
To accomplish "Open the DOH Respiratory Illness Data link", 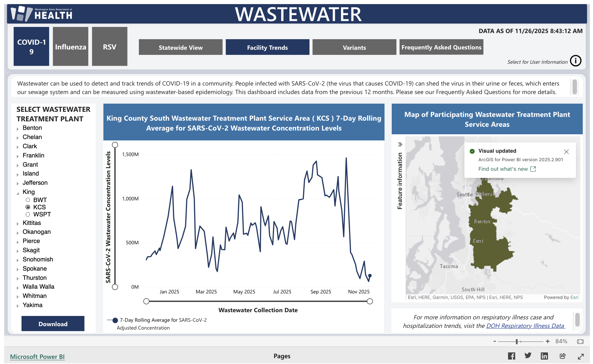I will point(525,326).
